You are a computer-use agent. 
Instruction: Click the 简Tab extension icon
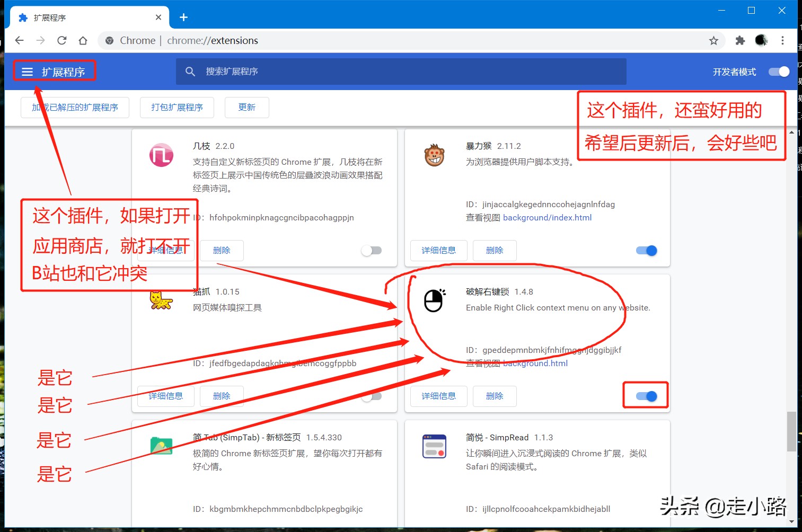(162, 446)
